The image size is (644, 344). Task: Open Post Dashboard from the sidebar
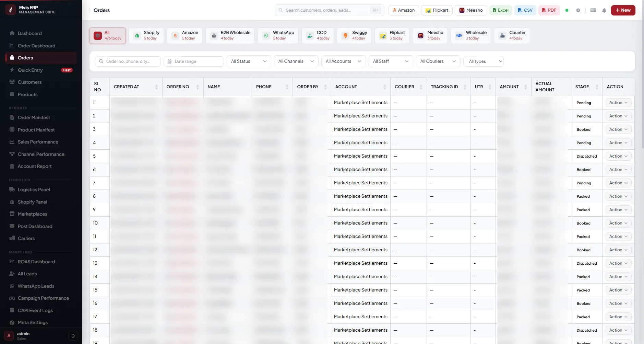[41, 226]
